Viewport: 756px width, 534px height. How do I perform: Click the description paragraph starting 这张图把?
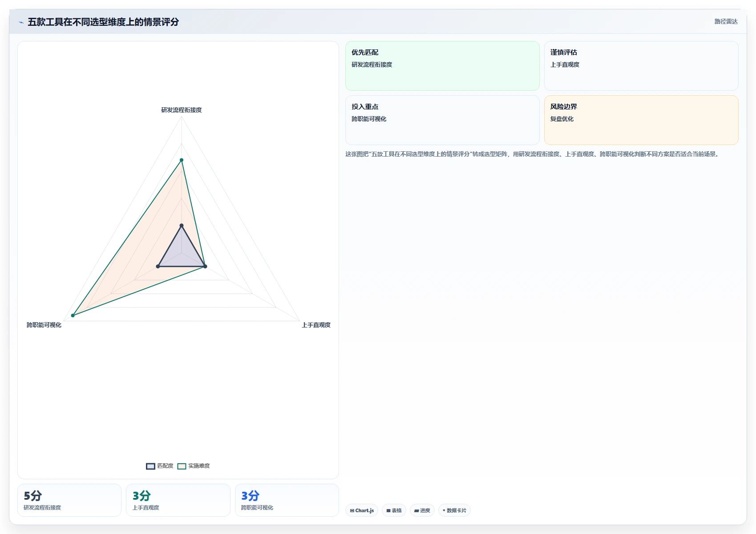click(x=532, y=154)
